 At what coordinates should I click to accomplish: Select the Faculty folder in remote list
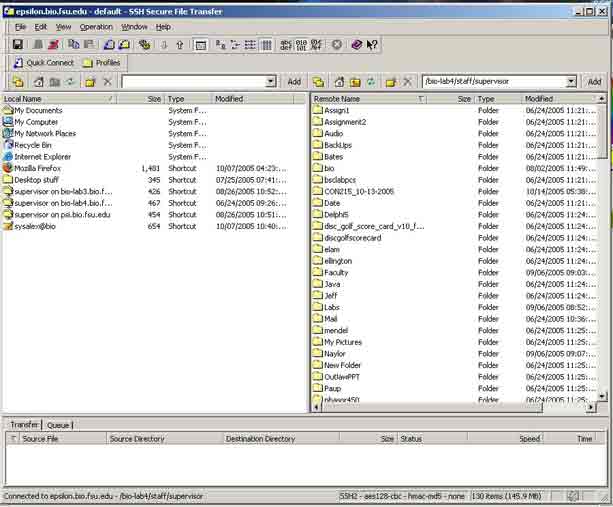[455, 273]
